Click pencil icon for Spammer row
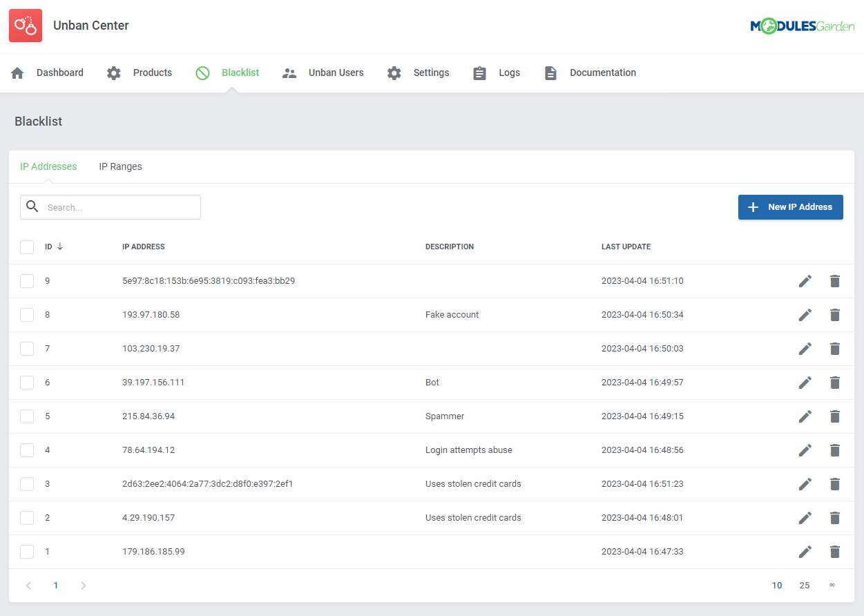This screenshot has height=616, width=864. click(805, 416)
